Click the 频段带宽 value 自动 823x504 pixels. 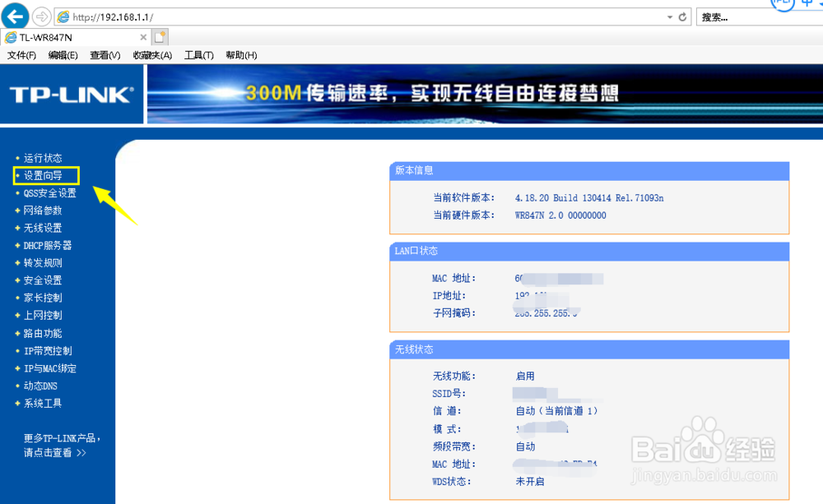525,446
